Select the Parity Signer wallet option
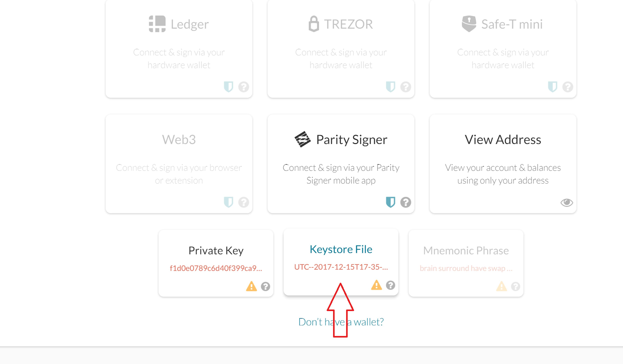The height and width of the screenshot is (364, 623). (x=341, y=164)
